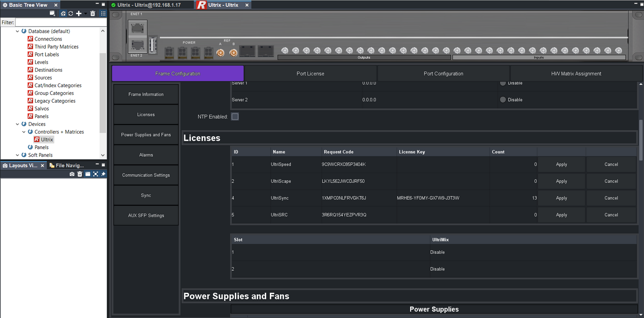644x318 pixels.
Task: Click the plus add icon in tree toolbar
Action: coord(79,14)
